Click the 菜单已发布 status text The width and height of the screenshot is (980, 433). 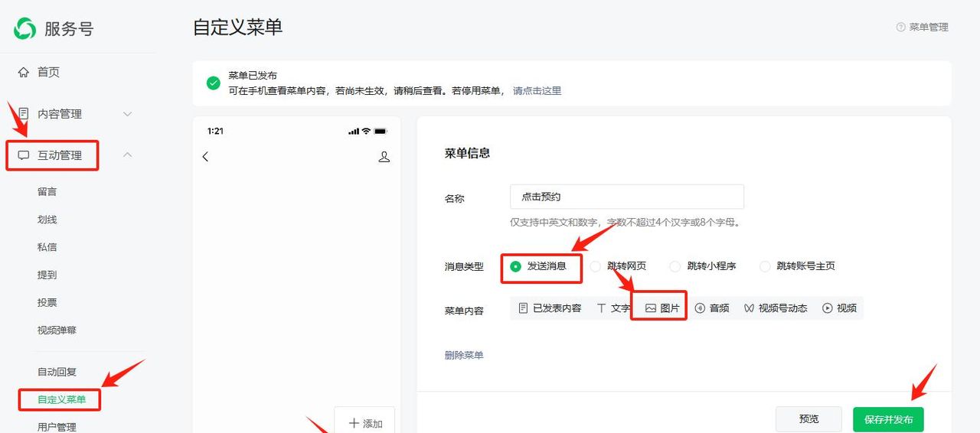click(x=253, y=76)
